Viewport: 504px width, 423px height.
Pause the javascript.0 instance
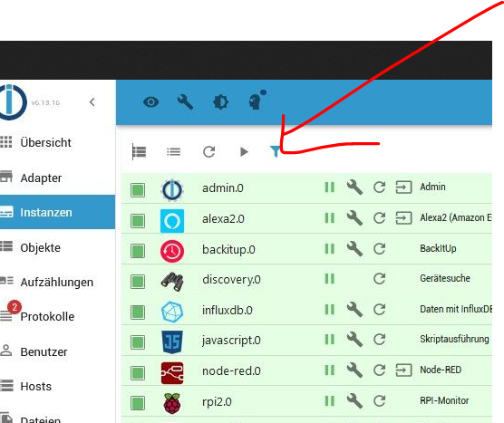(329, 339)
